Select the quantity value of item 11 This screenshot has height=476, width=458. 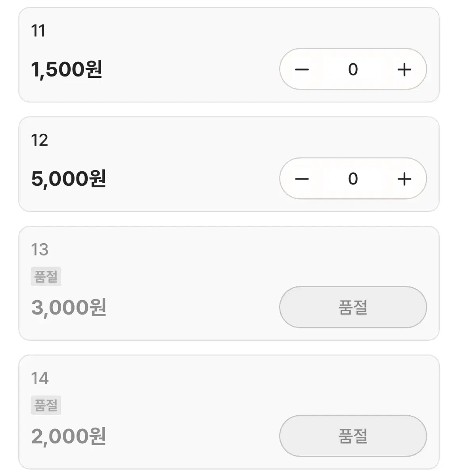353,69
